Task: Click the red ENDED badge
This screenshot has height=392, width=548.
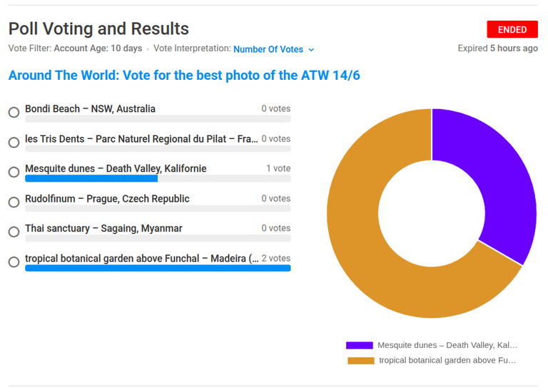Action: [512, 30]
